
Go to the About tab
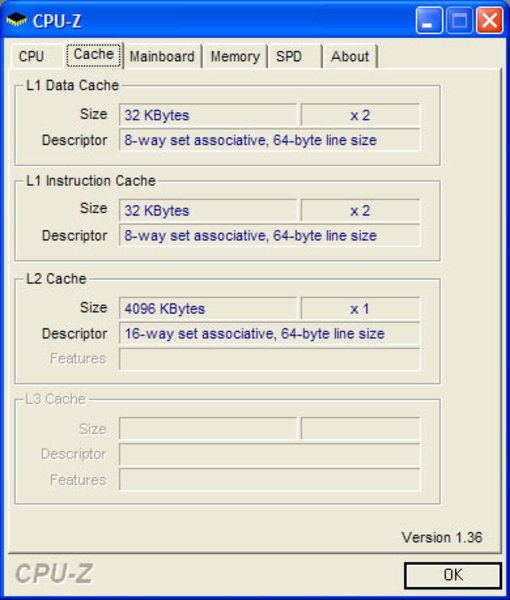pos(350,57)
